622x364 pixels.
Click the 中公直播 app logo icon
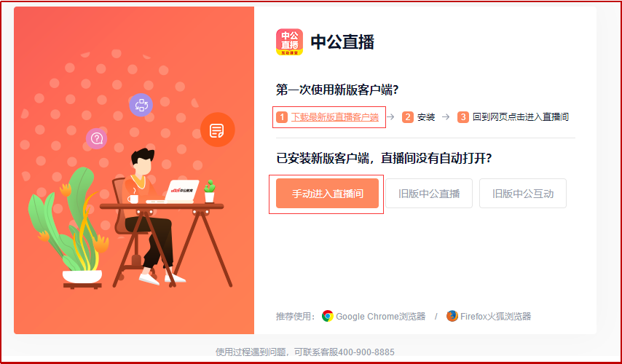[289, 42]
